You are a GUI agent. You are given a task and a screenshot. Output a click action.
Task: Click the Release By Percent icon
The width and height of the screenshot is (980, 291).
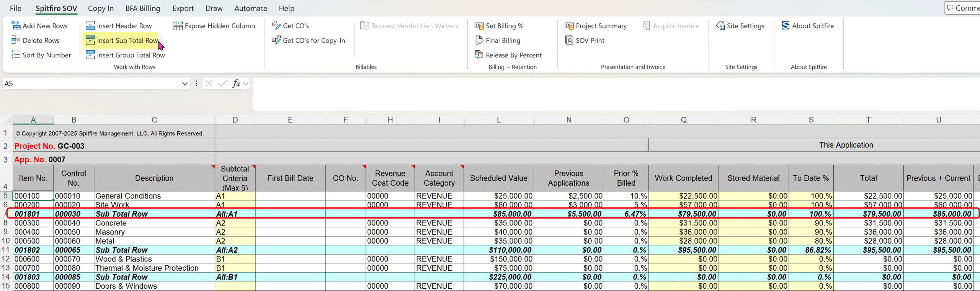coord(479,55)
